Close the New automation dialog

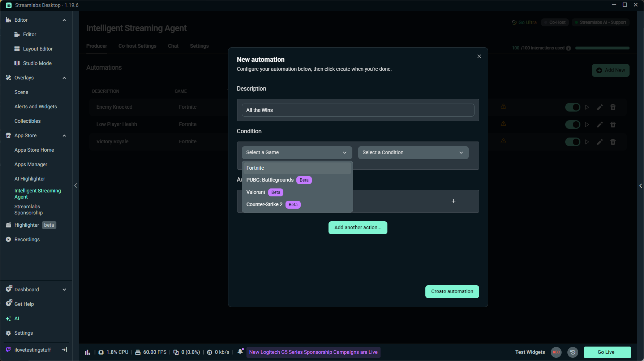[x=479, y=56]
